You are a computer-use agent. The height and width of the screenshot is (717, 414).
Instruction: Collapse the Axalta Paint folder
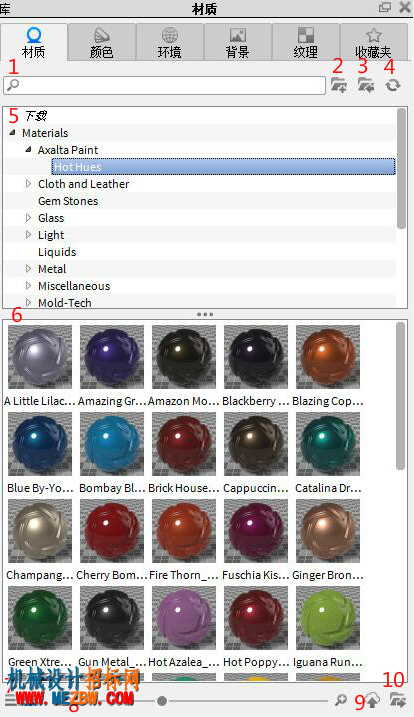tap(28, 150)
